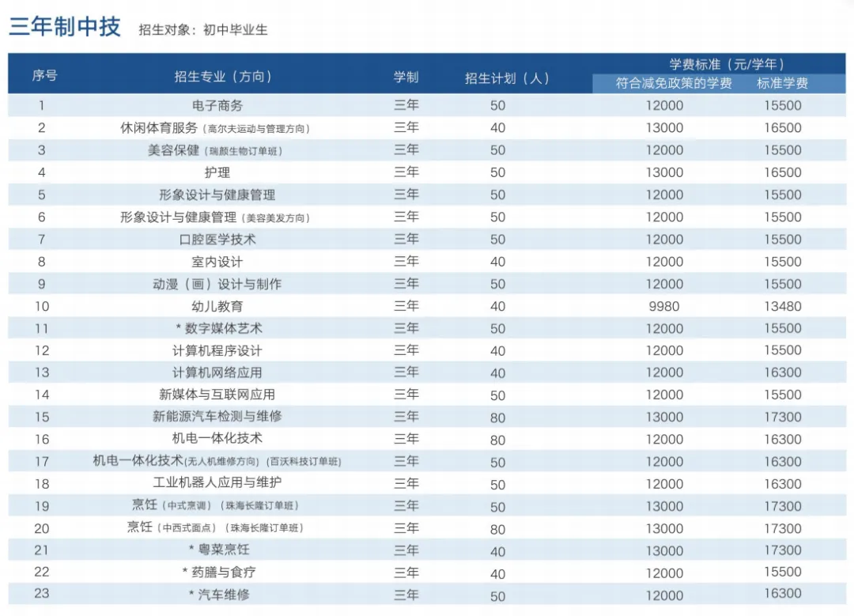Image resolution: width=854 pixels, height=616 pixels.
Task: Click 16300 in the 计算机网络应用 row
Action: pyautogui.click(x=783, y=372)
